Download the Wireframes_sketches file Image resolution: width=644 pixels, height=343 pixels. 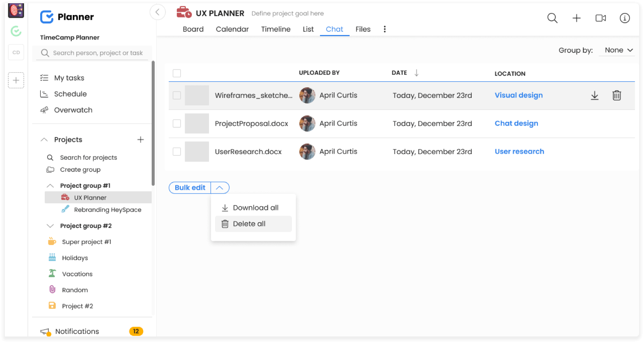tap(594, 96)
